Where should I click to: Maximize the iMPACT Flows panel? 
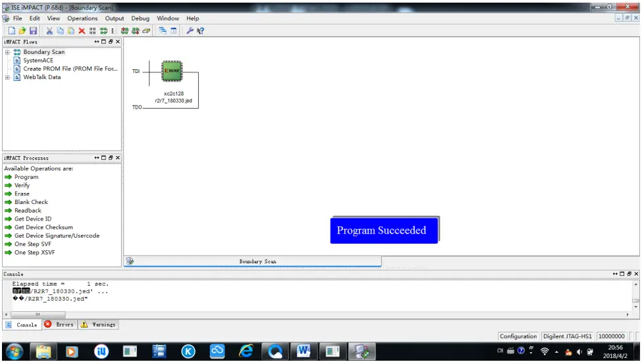103,42
